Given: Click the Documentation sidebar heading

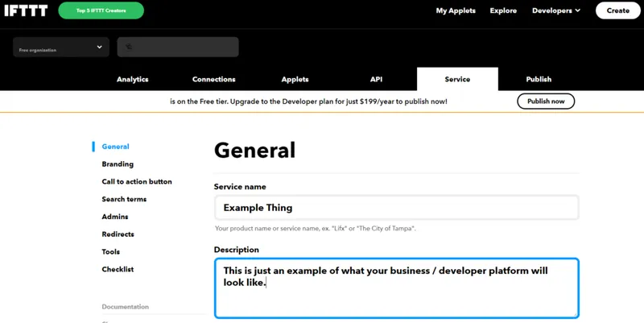Looking at the screenshot, I should click(x=126, y=307).
